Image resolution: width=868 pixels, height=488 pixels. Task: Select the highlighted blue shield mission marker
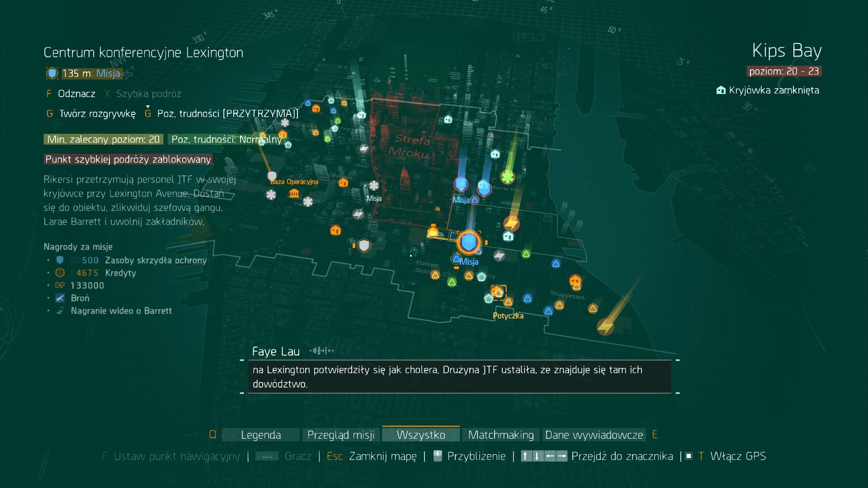[468, 243]
